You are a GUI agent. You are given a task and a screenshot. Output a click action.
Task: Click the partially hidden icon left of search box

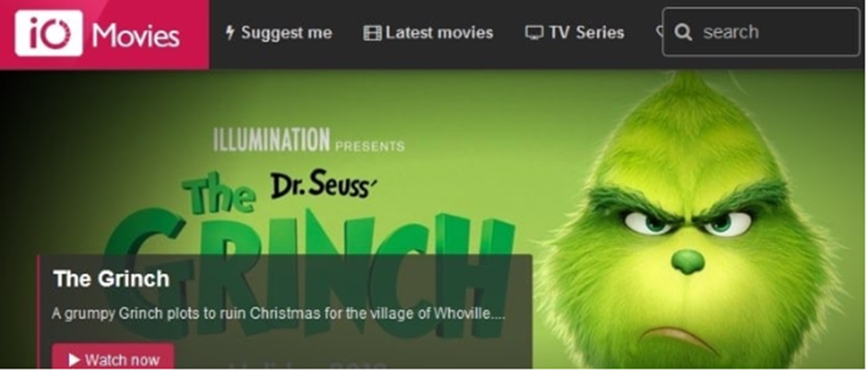pos(659,31)
